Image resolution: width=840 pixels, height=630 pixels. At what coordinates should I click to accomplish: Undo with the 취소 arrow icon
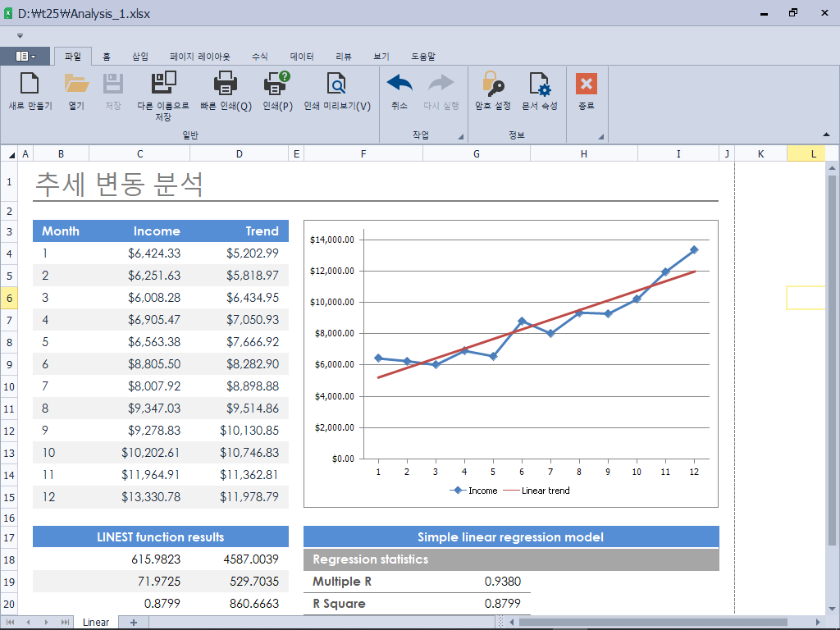click(399, 84)
